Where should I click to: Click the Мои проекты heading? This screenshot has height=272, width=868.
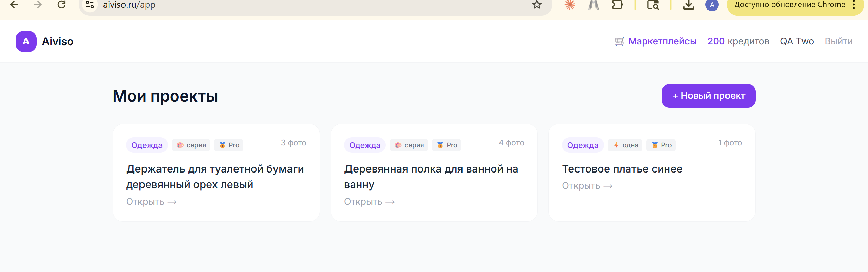(x=165, y=96)
